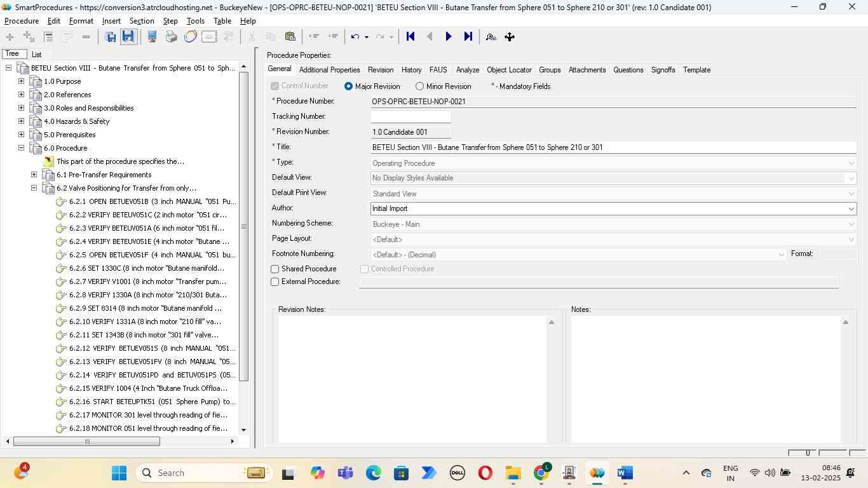Collapse the 6.0 Procedure tree node
The height and width of the screenshot is (488, 868).
coord(21,148)
